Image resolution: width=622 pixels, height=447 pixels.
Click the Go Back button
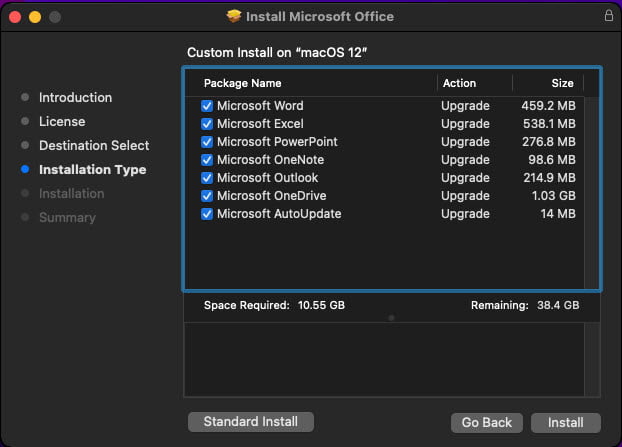487,422
